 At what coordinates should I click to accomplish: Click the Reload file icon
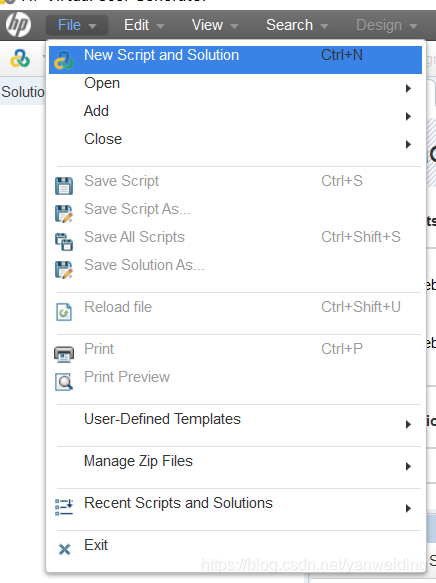[x=64, y=312]
